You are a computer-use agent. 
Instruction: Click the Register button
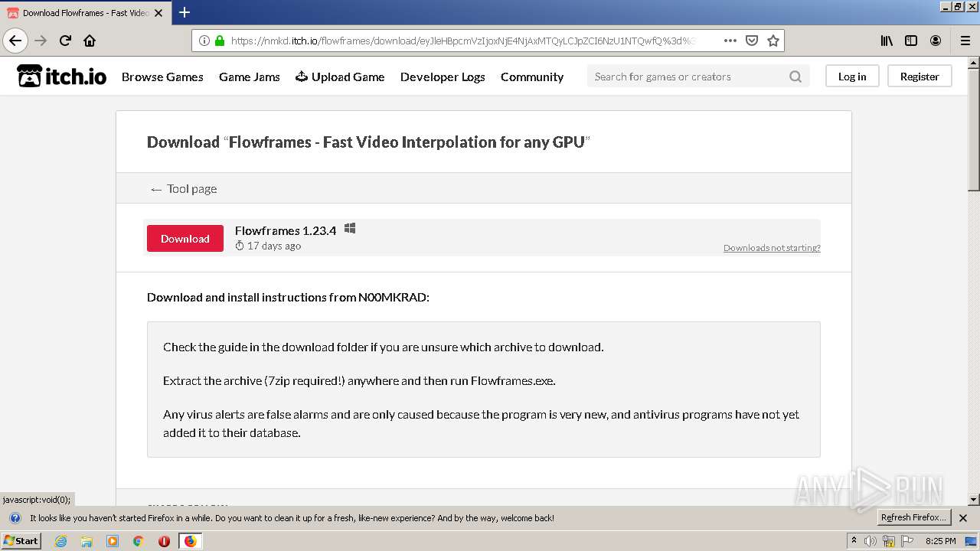(920, 77)
